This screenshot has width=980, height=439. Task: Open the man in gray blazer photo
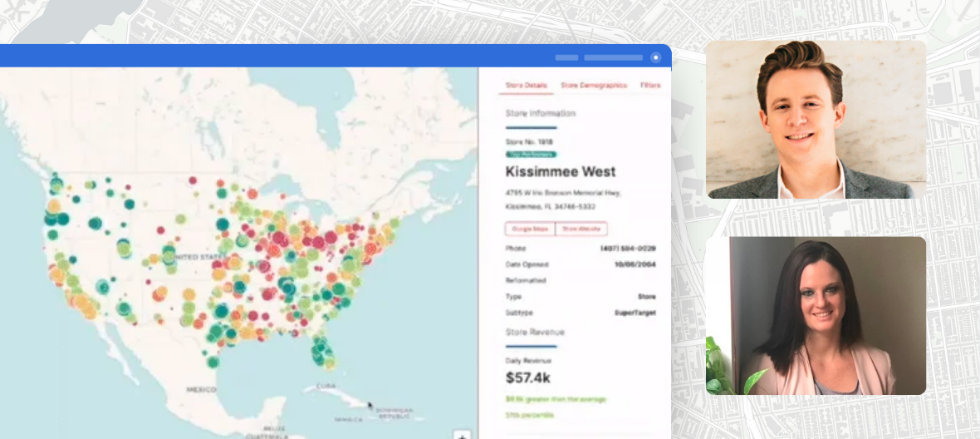coord(816,120)
